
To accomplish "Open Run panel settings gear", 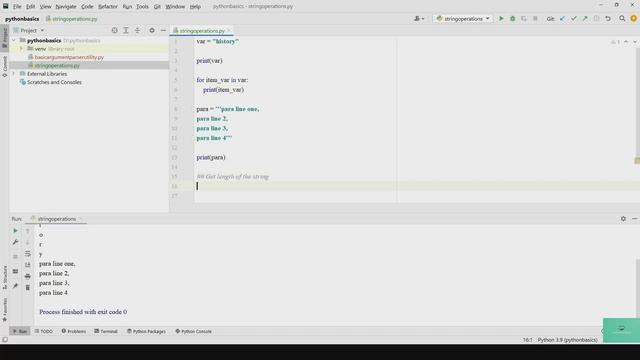I will click(x=623, y=219).
